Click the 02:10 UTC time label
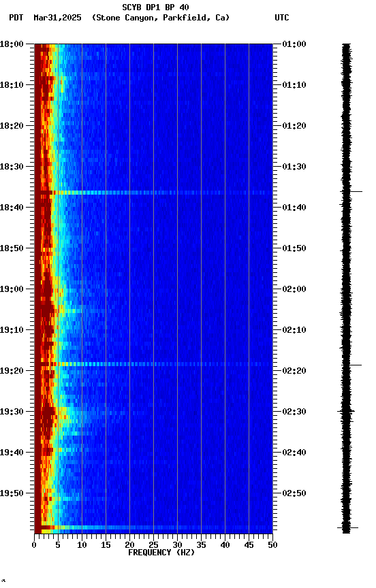 (294, 330)
